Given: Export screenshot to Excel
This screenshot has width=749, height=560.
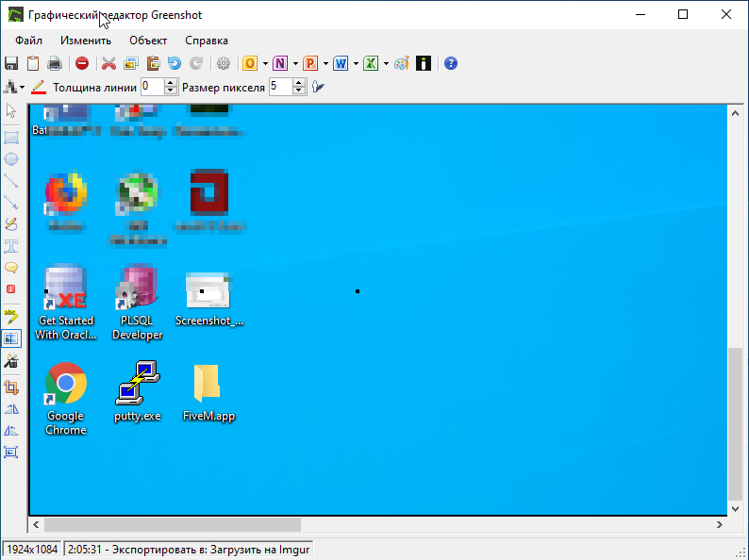Looking at the screenshot, I should tap(371, 63).
